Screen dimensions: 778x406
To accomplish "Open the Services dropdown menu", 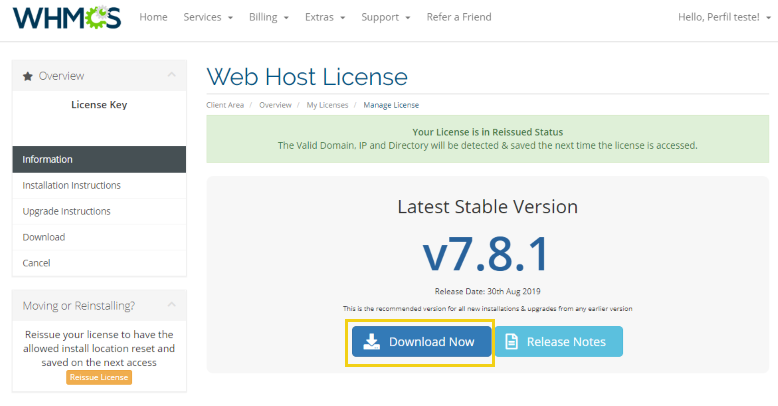I will (208, 17).
